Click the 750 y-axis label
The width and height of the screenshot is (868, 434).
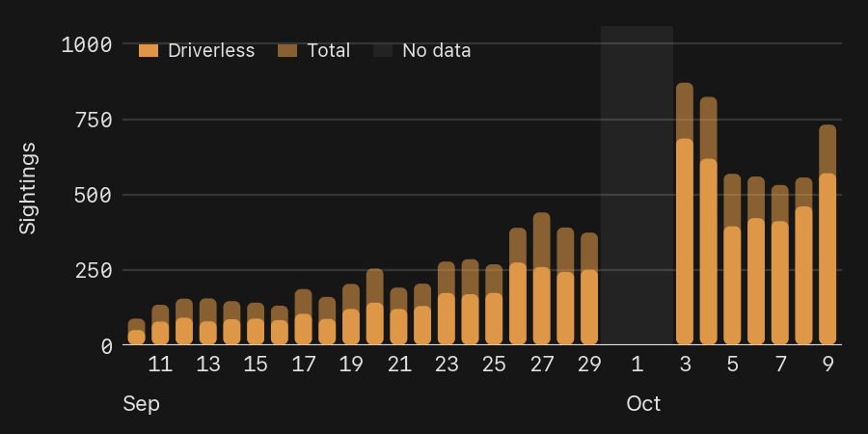coord(94,121)
